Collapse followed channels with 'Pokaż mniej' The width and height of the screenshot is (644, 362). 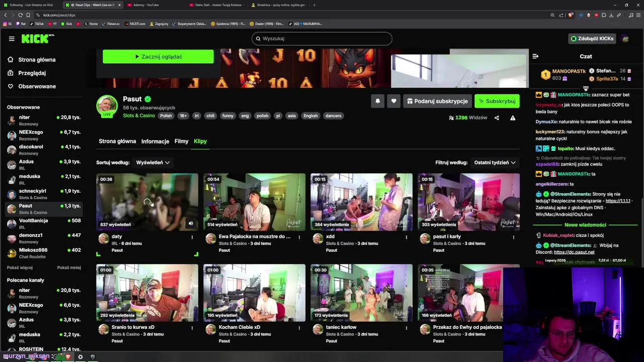(x=69, y=267)
